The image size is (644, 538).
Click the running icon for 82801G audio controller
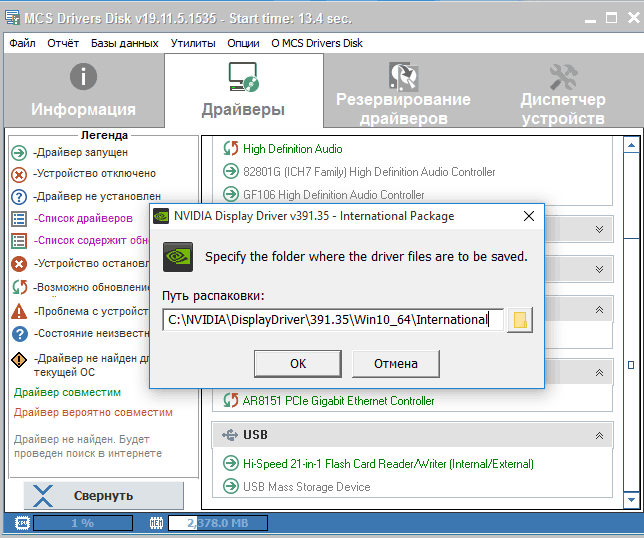(231, 171)
